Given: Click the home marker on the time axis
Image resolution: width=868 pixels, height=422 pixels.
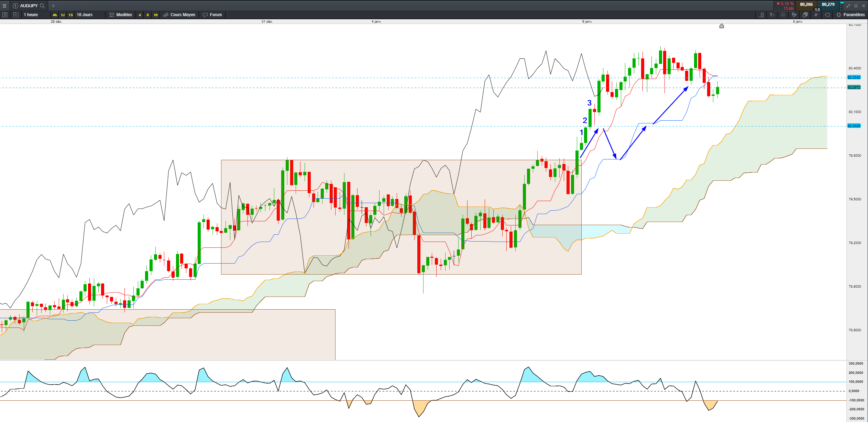Looking at the screenshot, I should [722, 26].
